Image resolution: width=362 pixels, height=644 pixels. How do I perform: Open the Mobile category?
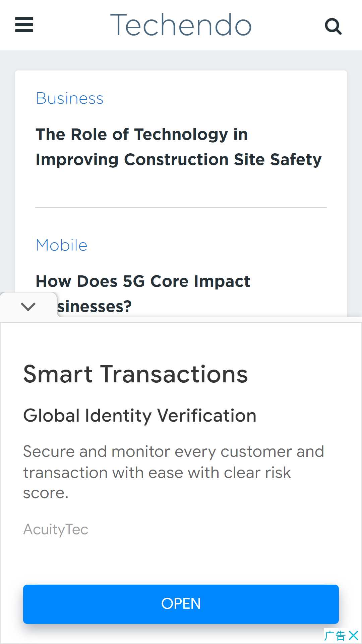(x=61, y=245)
